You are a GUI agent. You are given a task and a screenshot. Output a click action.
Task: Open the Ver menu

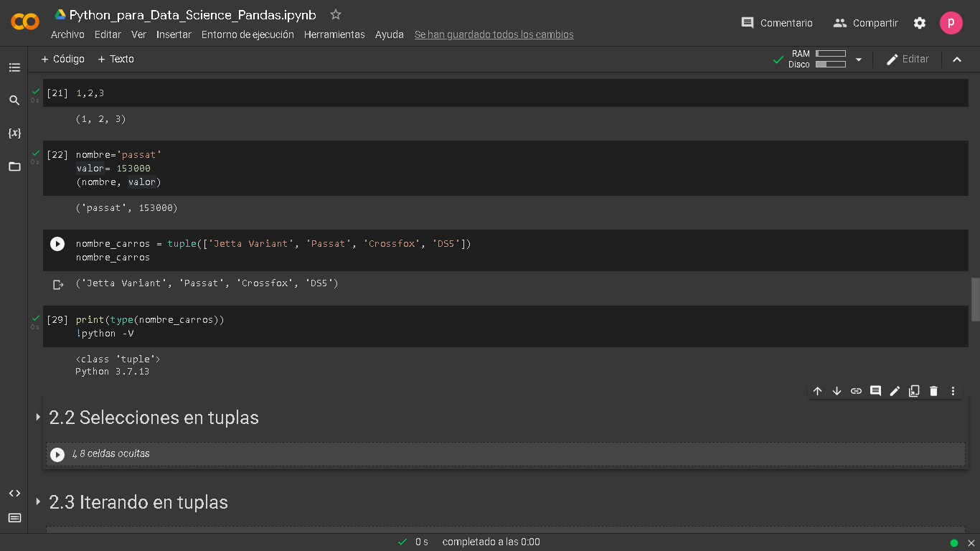pos(138,34)
